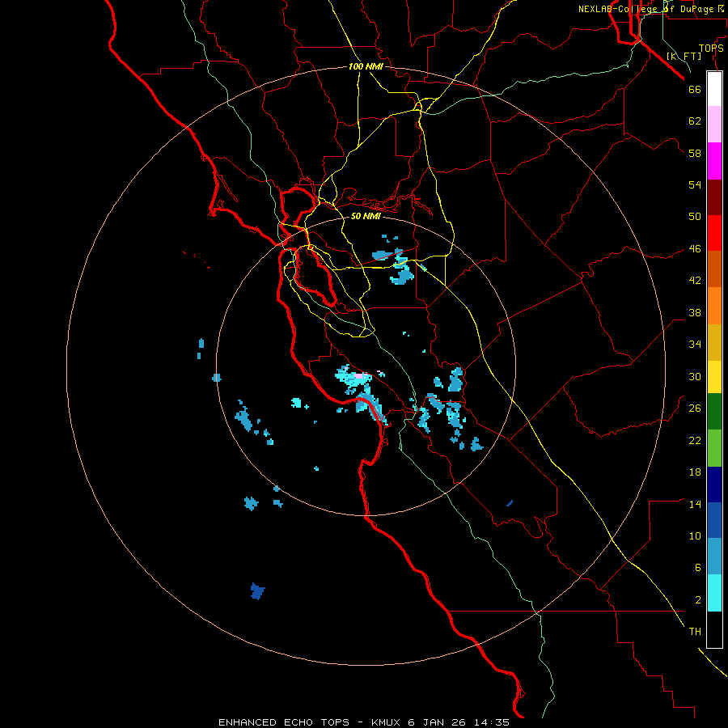The width and height of the screenshot is (728, 728).
Task: Click the '34' legend value
Action: [x=695, y=344]
